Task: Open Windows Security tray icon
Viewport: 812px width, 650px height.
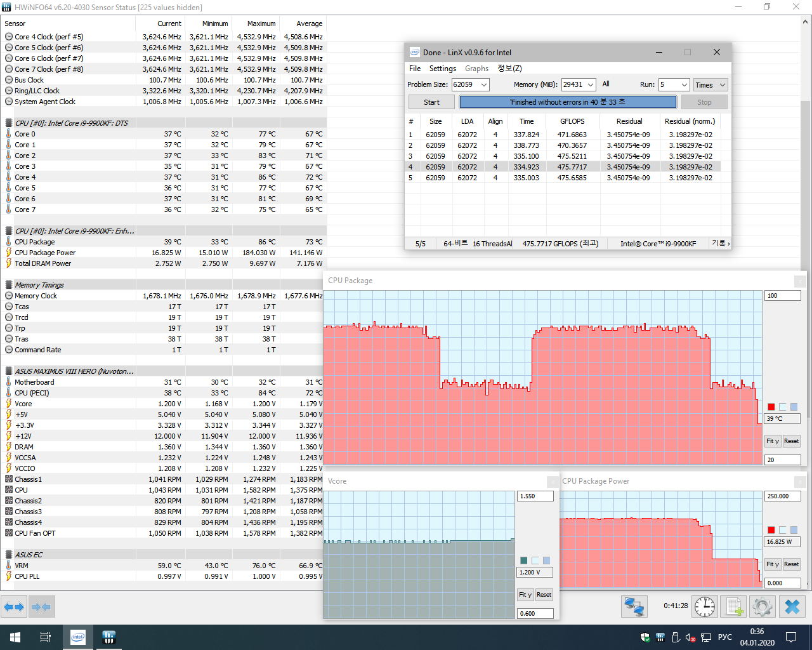Action: [645, 637]
